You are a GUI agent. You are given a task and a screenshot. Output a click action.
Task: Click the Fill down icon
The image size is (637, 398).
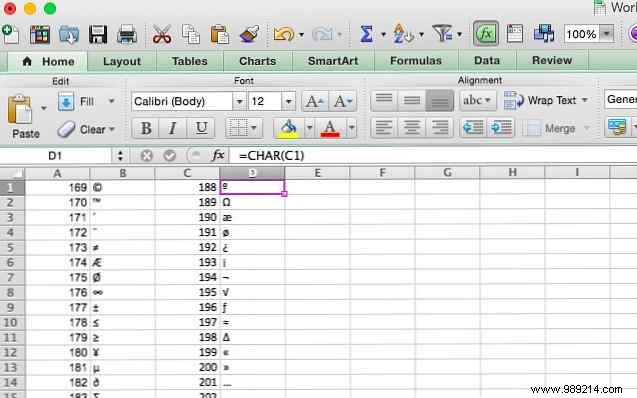point(66,102)
